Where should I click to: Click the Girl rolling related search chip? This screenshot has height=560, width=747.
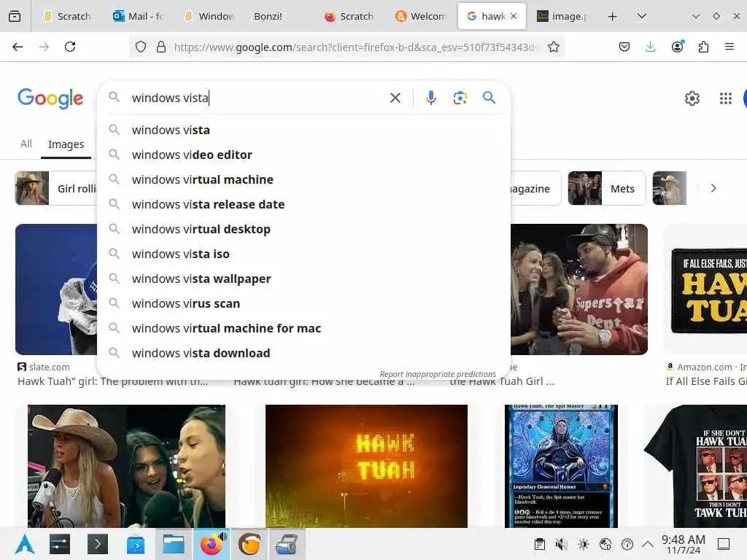[x=55, y=188]
